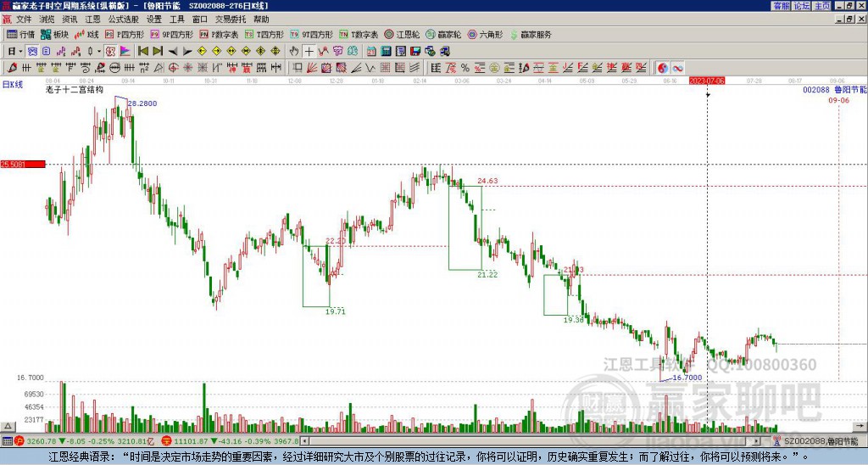Open the T数字表 number table

click(x=359, y=34)
